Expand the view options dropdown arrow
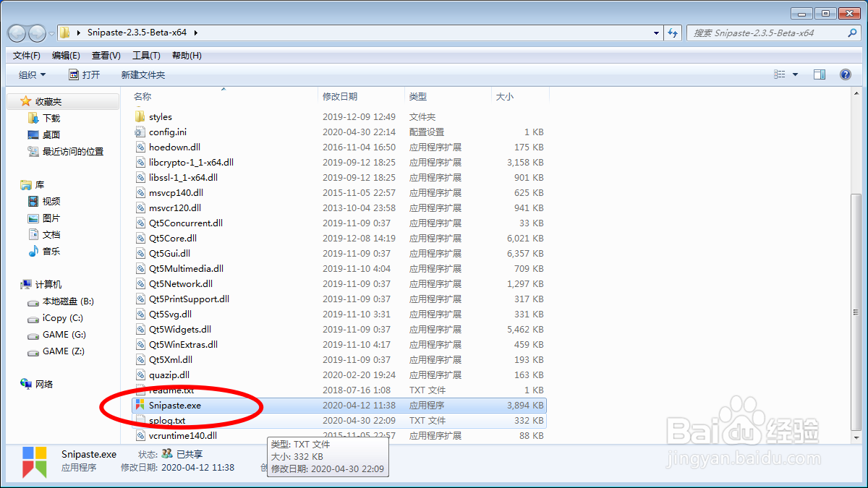The image size is (868, 488). pos(795,74)
